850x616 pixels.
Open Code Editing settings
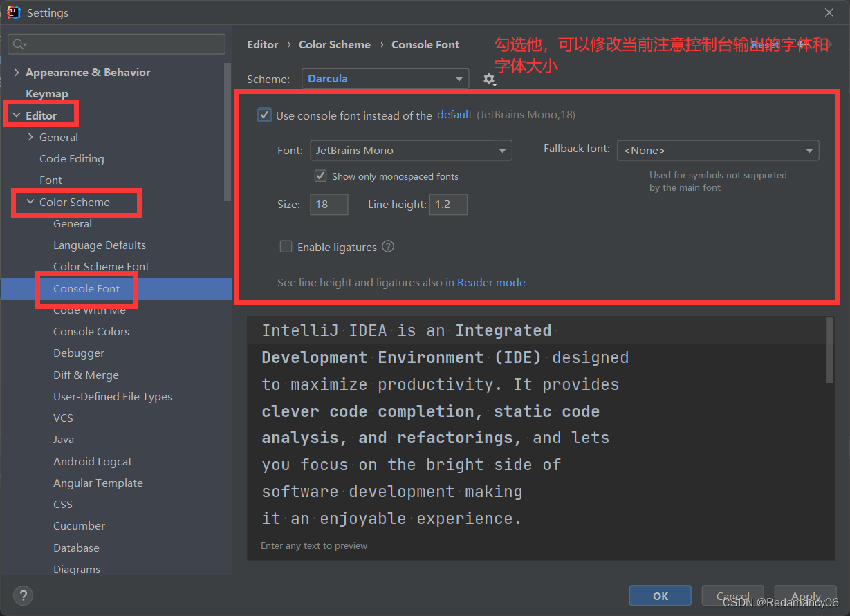pos(72,158)
